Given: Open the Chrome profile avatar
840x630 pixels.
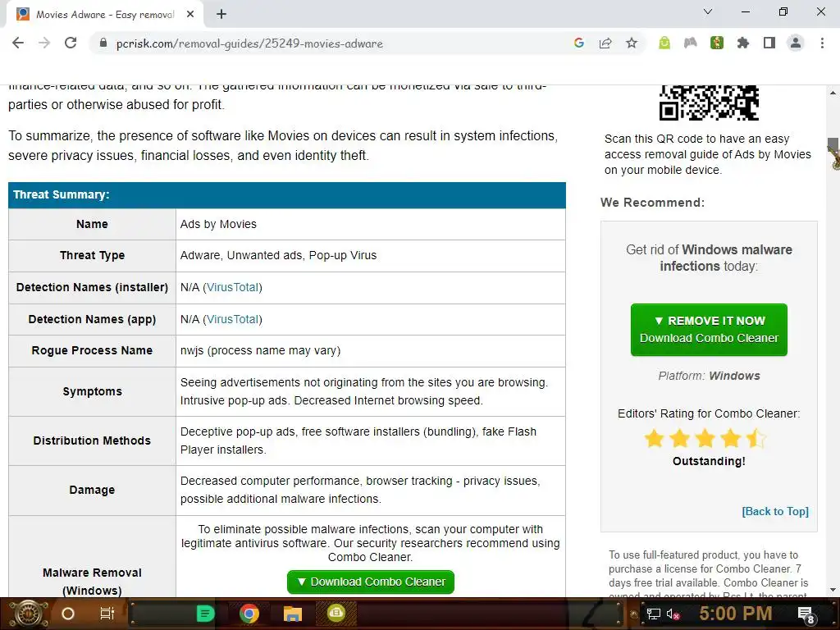Looking at the screenshot, I should (796, 43).
